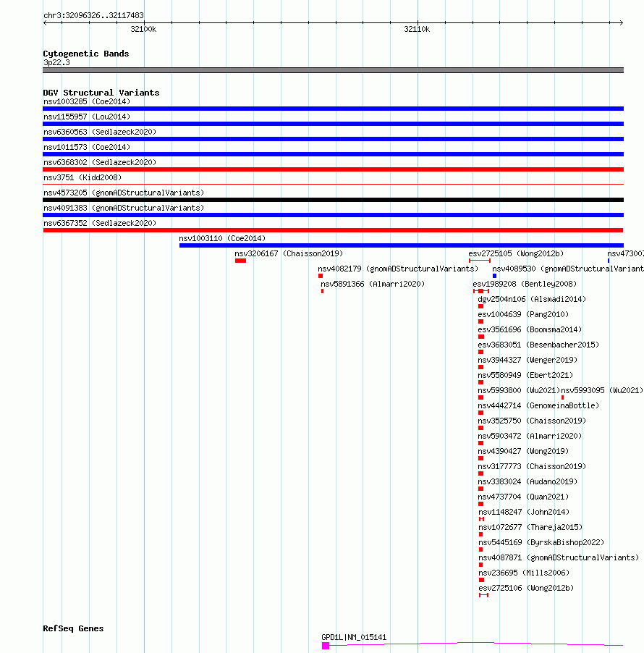
Task: Select the nsv3206167 (Chaisson2019) label
Action: (289, 253)
